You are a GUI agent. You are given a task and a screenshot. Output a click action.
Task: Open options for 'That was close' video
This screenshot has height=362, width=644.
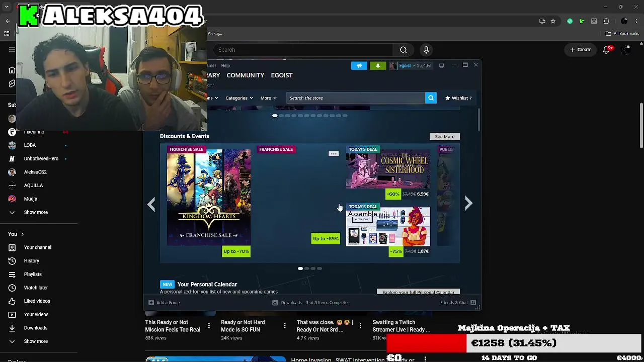pos(360,326)
